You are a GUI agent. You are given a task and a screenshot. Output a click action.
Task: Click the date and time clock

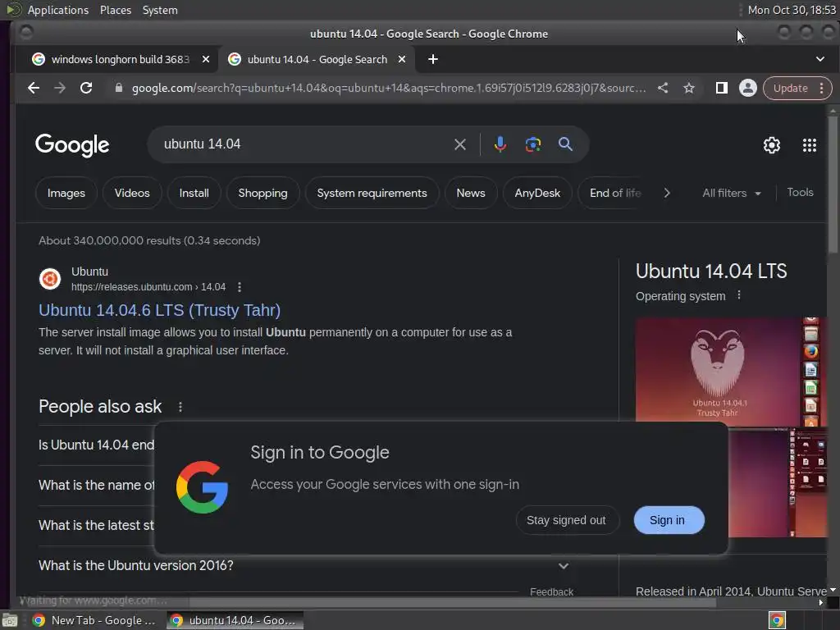[792, 10]
